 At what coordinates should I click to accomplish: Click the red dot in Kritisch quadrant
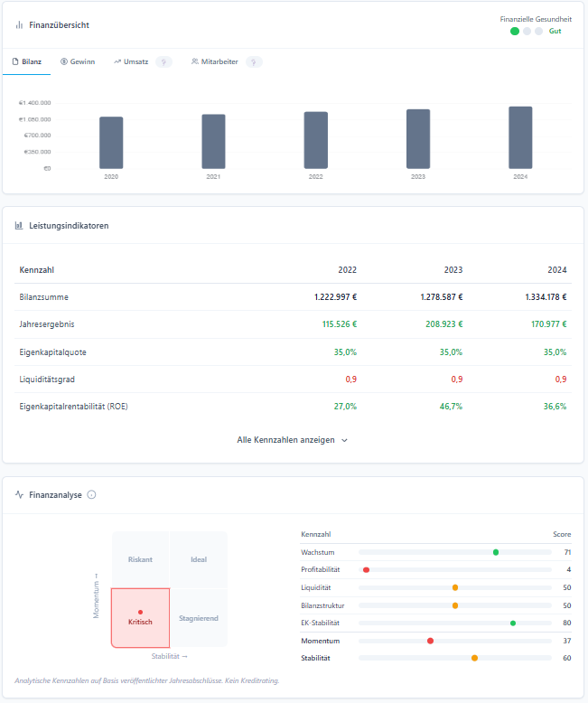(x=140, y=612)
